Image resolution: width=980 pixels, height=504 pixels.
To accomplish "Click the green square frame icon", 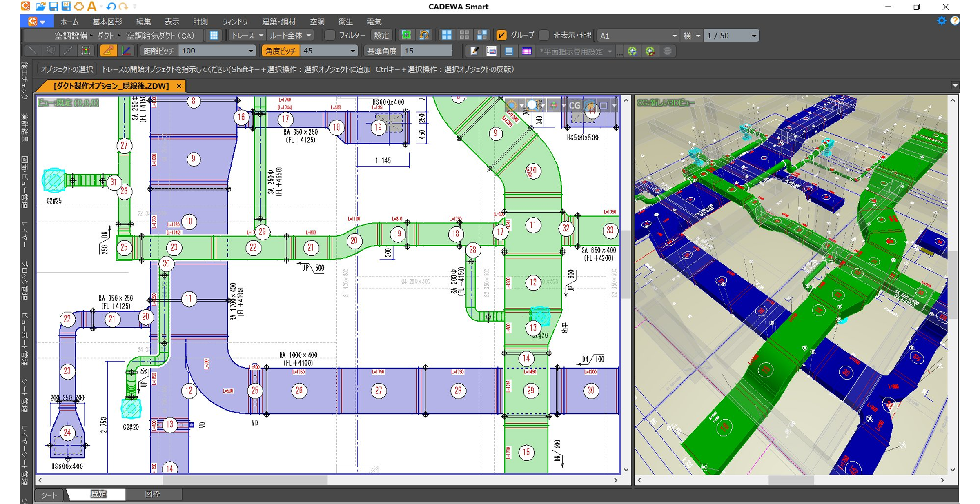I will click(406, 36).
